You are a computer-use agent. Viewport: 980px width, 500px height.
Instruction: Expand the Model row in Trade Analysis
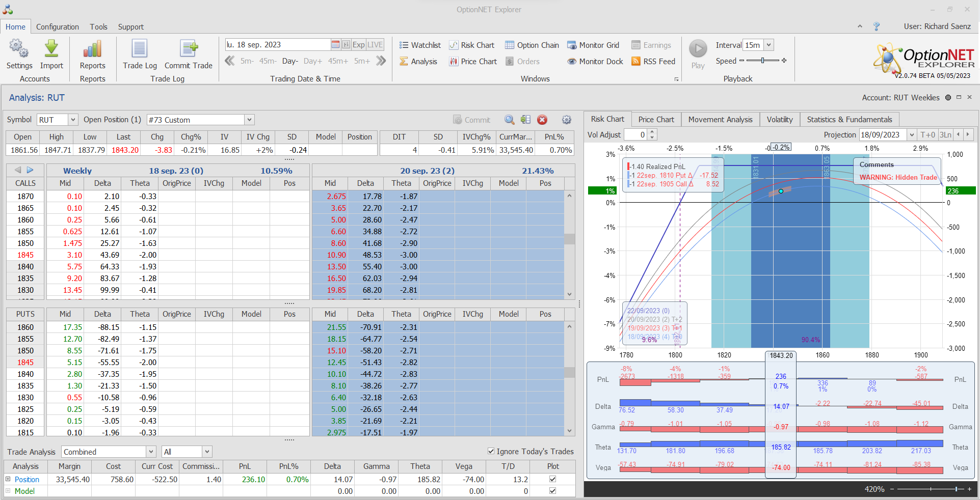[8, 491]
